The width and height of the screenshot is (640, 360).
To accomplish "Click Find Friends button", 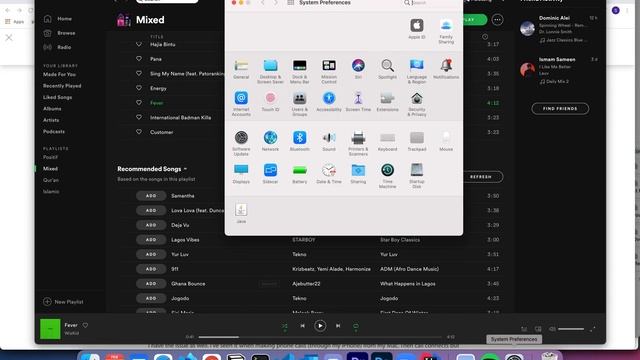I will point(560,109).
